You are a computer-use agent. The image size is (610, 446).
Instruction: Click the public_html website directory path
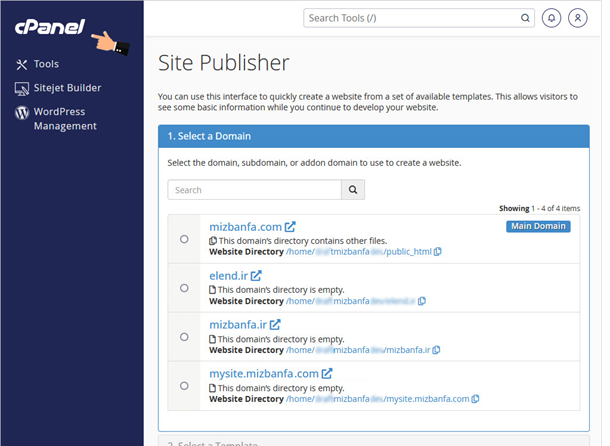(x=359, y=252)
